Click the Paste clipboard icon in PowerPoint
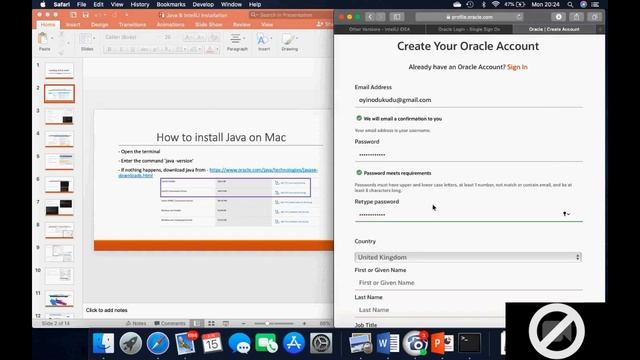Screen dimensions: 640x360 (43, 39)
